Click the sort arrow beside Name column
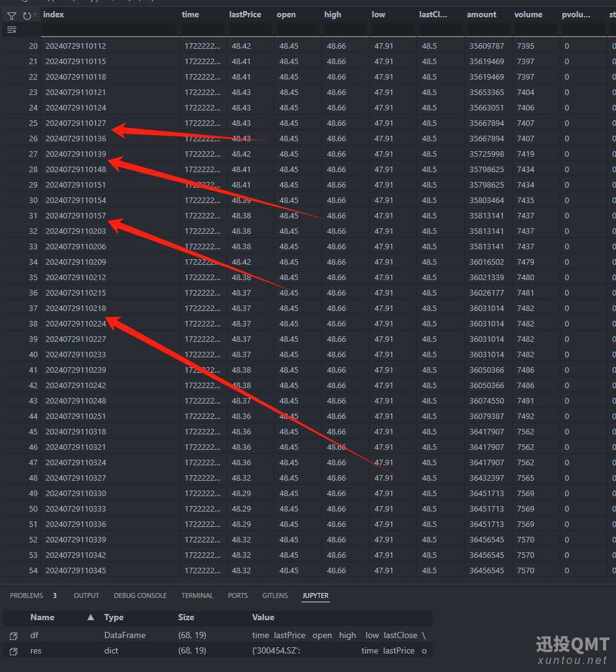Image resolution: width=616 pixels, height=672 pixels. pyautogui.click(x=91, y=617)
